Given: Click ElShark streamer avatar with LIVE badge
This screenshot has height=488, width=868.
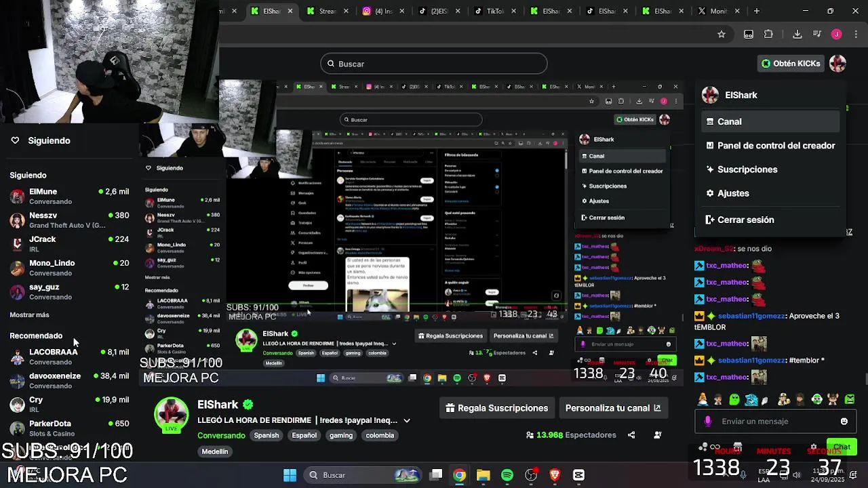Looking at the screenshot, I should [172, 415].
